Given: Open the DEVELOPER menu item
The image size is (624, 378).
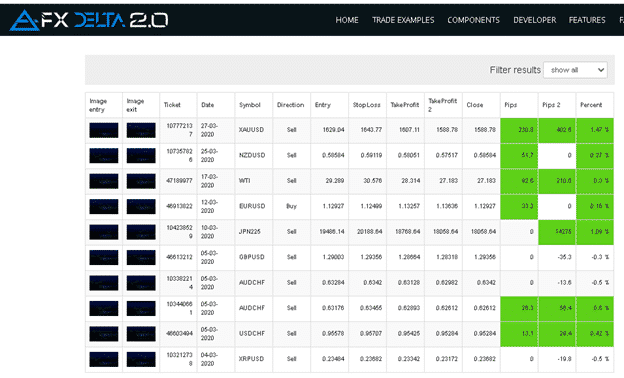Looking at the screenshot, I should (x=534, y=20).
